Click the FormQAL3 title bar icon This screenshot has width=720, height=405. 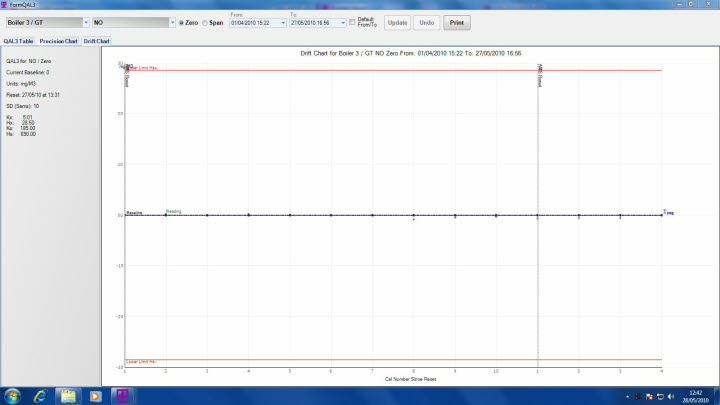point(6,5)
